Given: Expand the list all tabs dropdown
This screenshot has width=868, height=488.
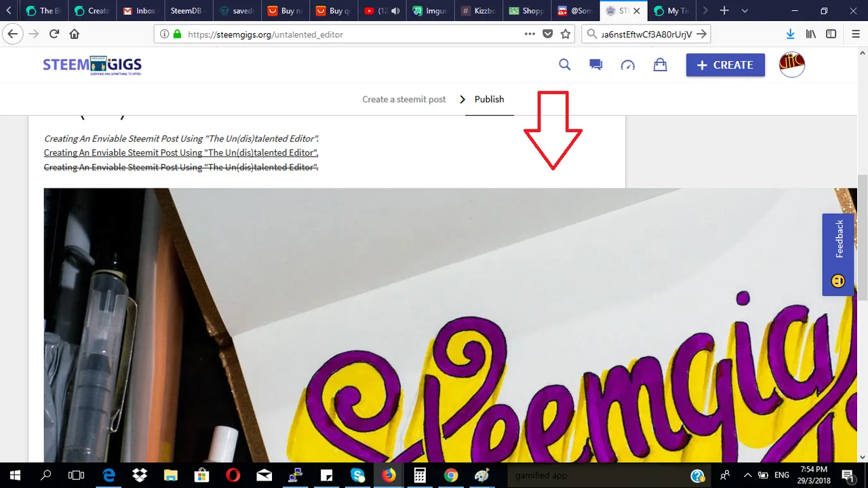Looking at the screenshot, I should (745, 11).
